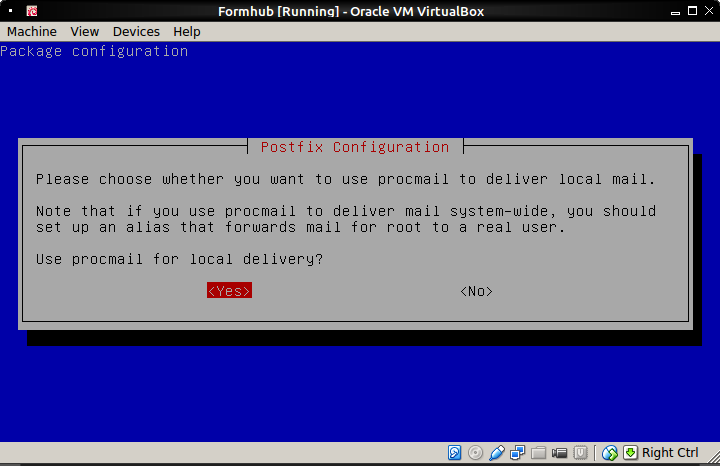Image resolution: width=720 pixels, height=466 pixels.
Task: Click the video capture camera indicator
Action: pos(559,453)
